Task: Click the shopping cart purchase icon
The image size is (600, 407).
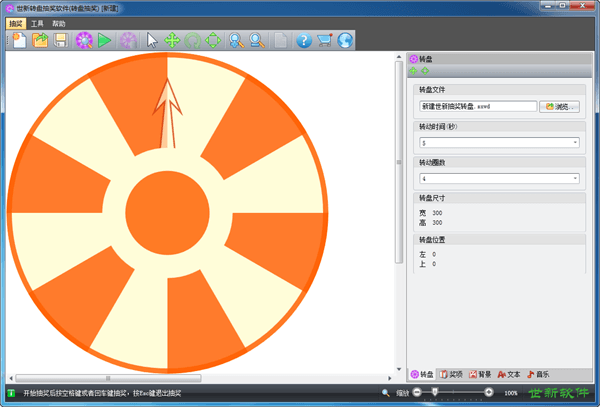Action: coord(325,40)
